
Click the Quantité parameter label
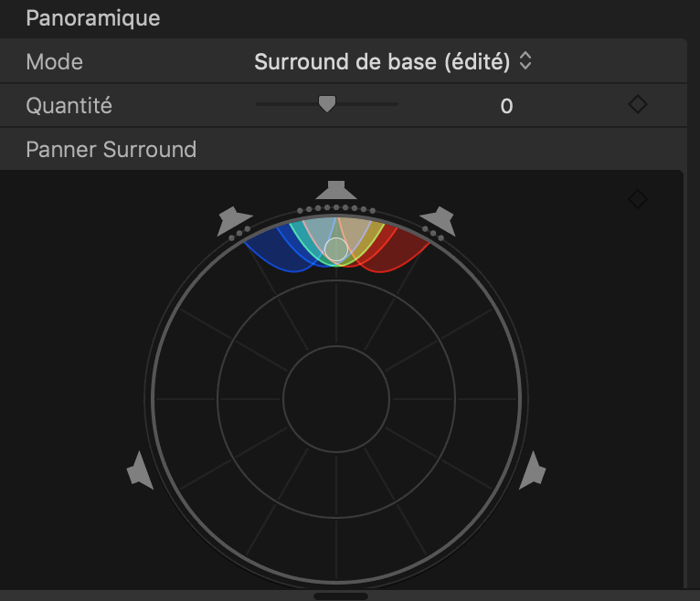(69, 106)
